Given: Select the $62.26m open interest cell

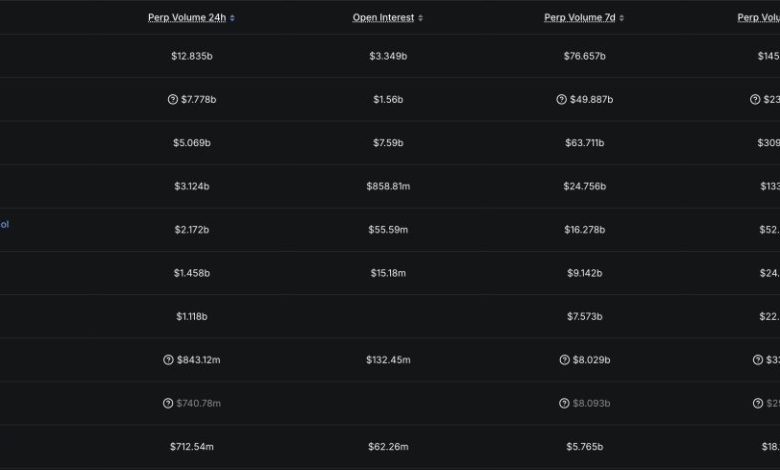Looking at the screenshot, I should (388, 446).
